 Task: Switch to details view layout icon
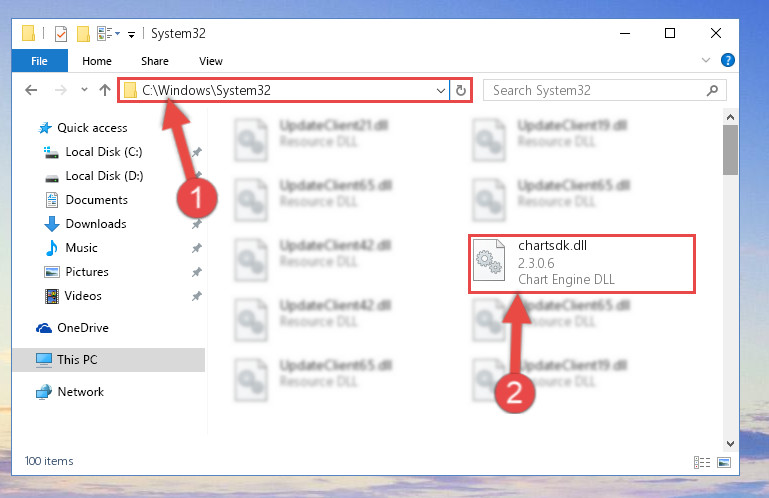(x=702, y=462)
